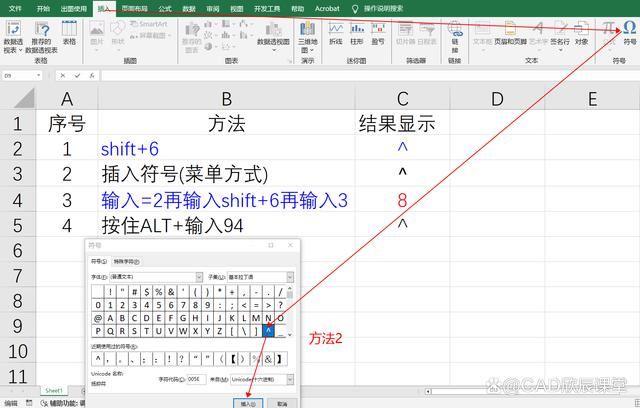Click the Insert (插入) button in Symbol dialog

coord(248,404)
